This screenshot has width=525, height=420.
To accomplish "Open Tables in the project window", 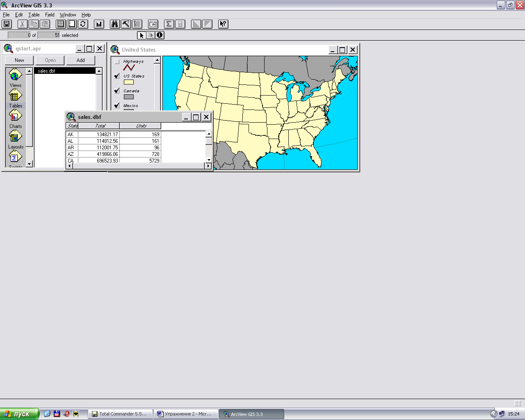I will click(x=15, y=98).
